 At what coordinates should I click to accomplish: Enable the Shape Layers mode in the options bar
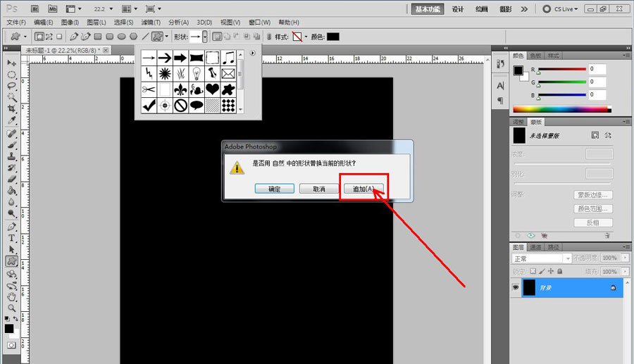(x=39, y=36)
